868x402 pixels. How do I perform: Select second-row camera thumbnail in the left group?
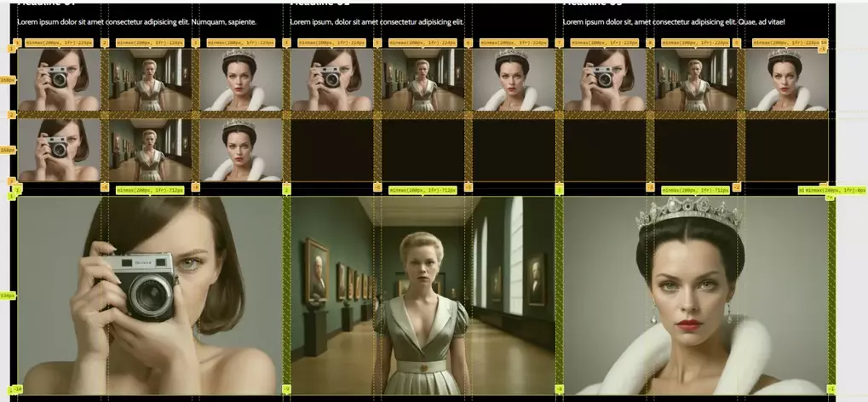coord(60,150)
